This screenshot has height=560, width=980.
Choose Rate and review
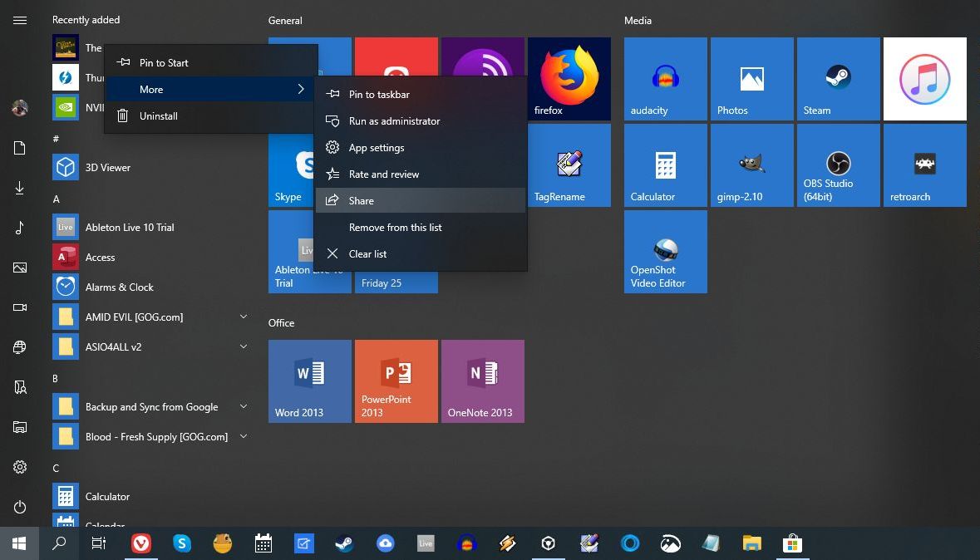click(421, 174)
